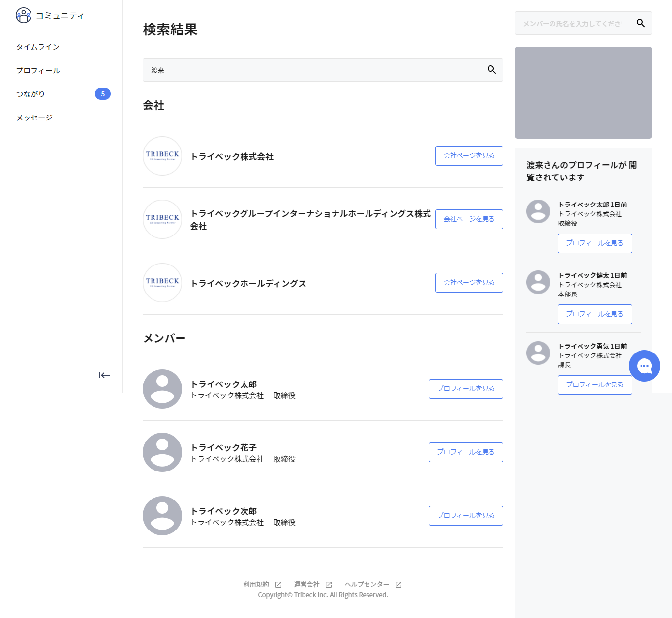
Task: Click the member name input field at top right
Action: pyautogui.click(x=572, y=23)
